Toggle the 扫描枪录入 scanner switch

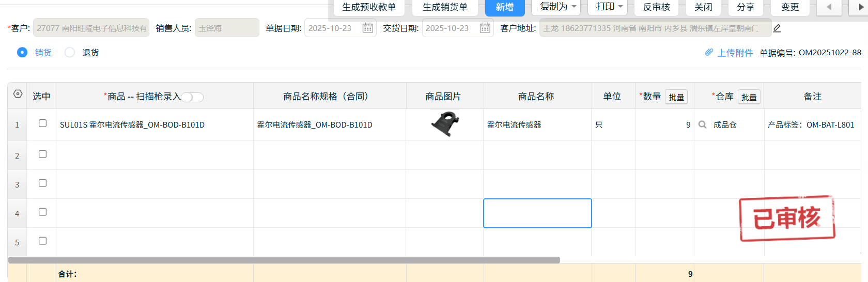click(x=192, y=97)
